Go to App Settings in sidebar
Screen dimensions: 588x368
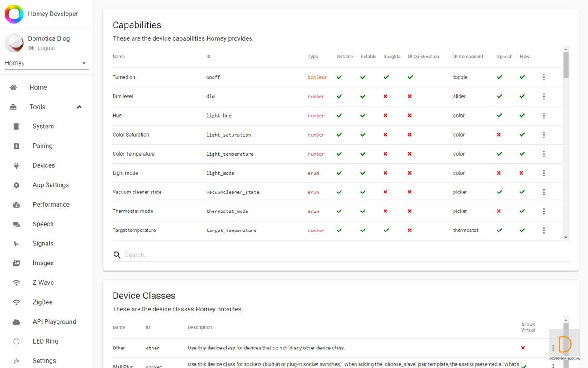tap(51, 185)
